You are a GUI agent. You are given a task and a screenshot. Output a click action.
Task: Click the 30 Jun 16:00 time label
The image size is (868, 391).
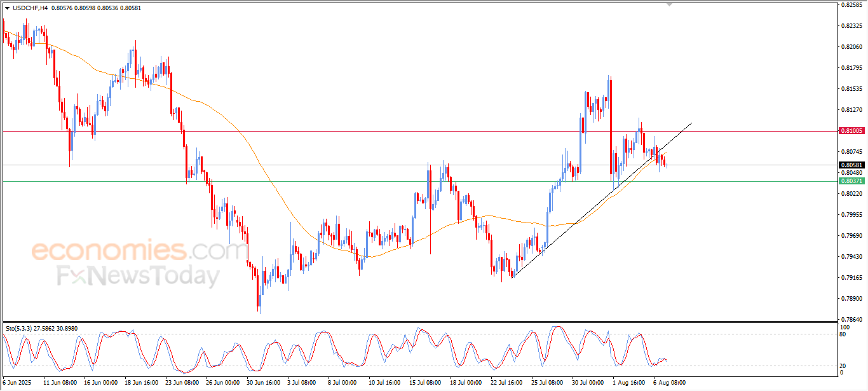click(264, 383)
